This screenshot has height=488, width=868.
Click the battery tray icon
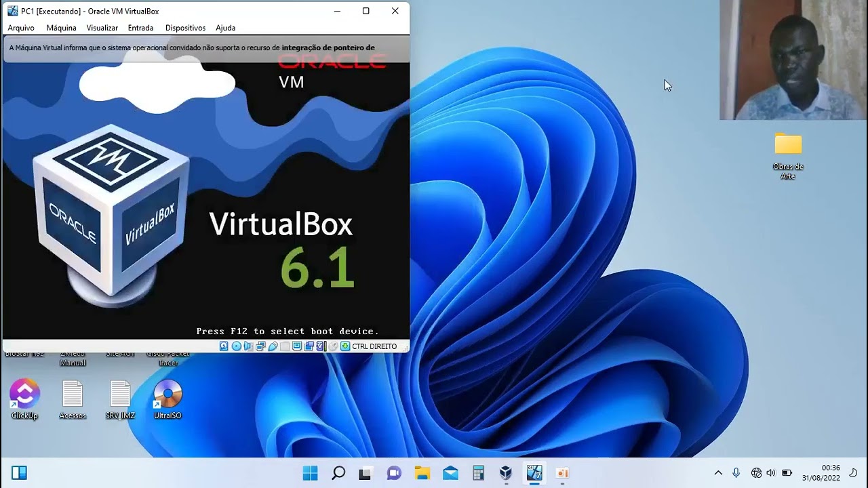[787, 472]
